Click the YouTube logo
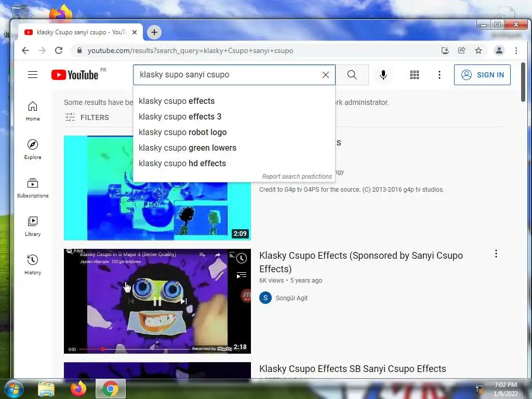This screenshot has height=399, width=532. tap(75, 75)
